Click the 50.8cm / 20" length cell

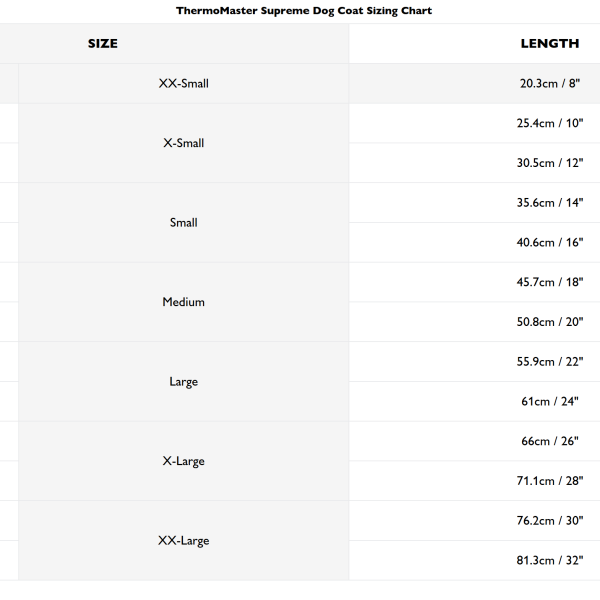pyautogui.click(x=549, y=322)
